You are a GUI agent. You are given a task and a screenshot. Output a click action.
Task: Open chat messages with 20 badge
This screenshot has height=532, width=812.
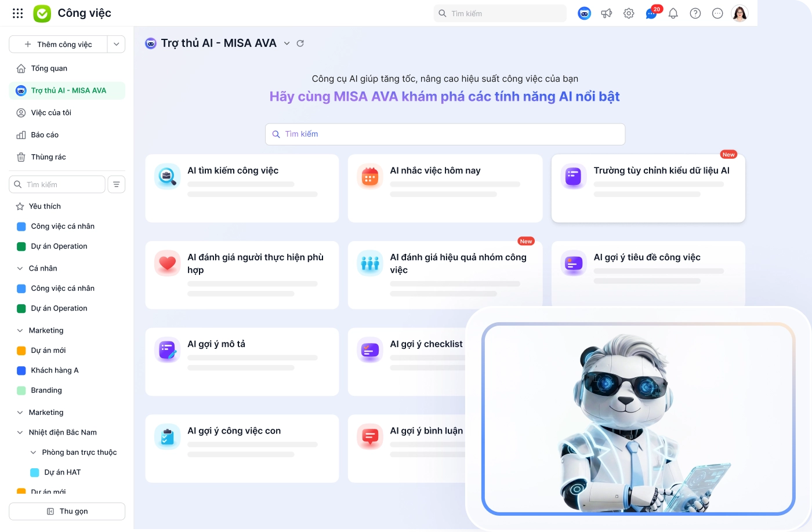point(652,13)
